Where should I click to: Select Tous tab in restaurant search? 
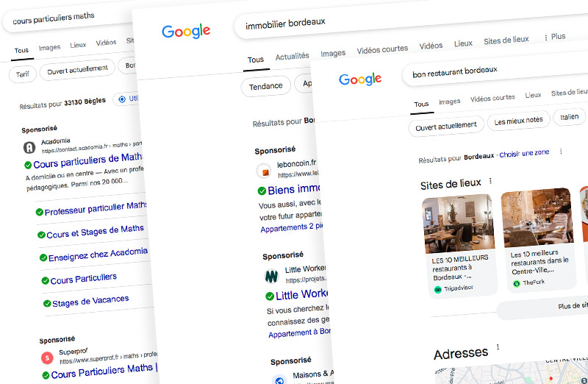421,104
